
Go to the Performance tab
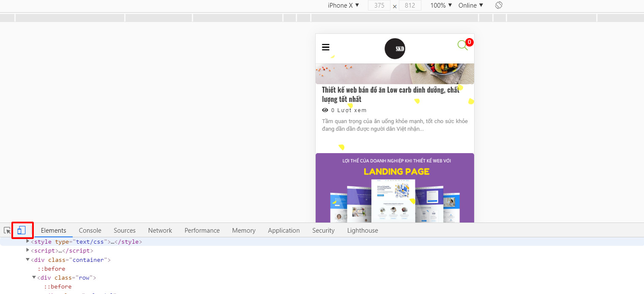click(202, 231)
